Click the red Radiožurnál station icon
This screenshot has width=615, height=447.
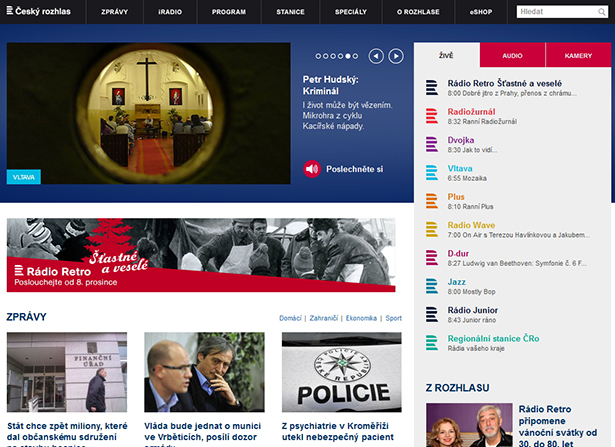pos(432,116)
